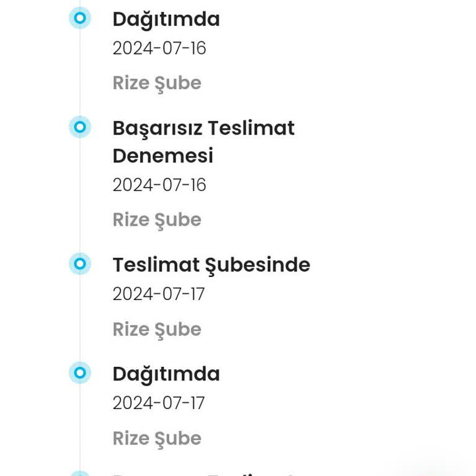This screenshot has height=476, width=476.
Task: Select the marker next to Başarısız Teslimat Denemesi
Action: click(80, 127)
